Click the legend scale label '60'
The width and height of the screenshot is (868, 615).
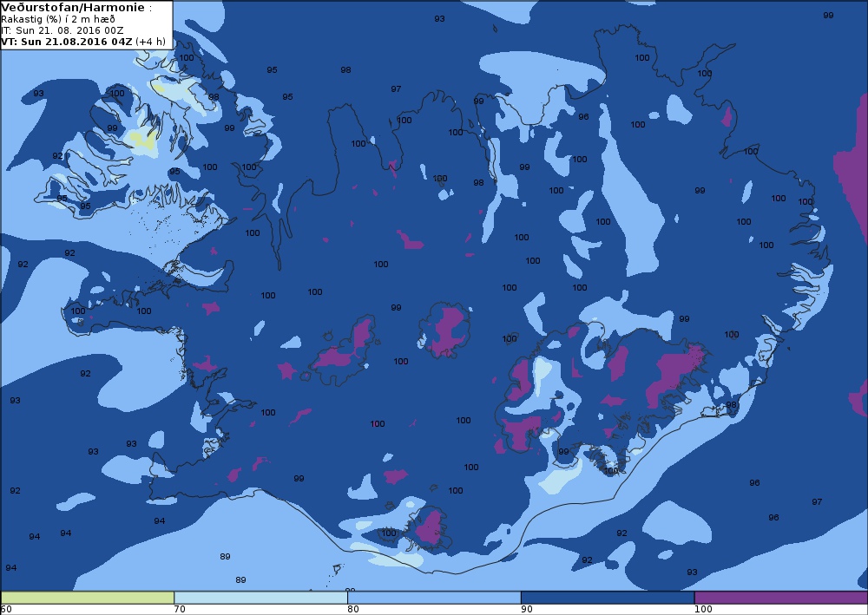(x=6, y=610)
